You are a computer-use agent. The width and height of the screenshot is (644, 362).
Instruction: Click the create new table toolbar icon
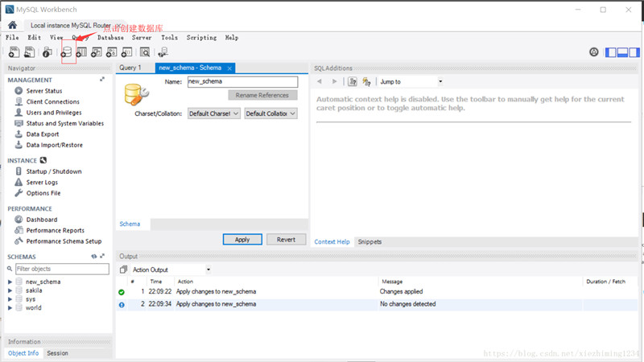(x=81, y=52)
